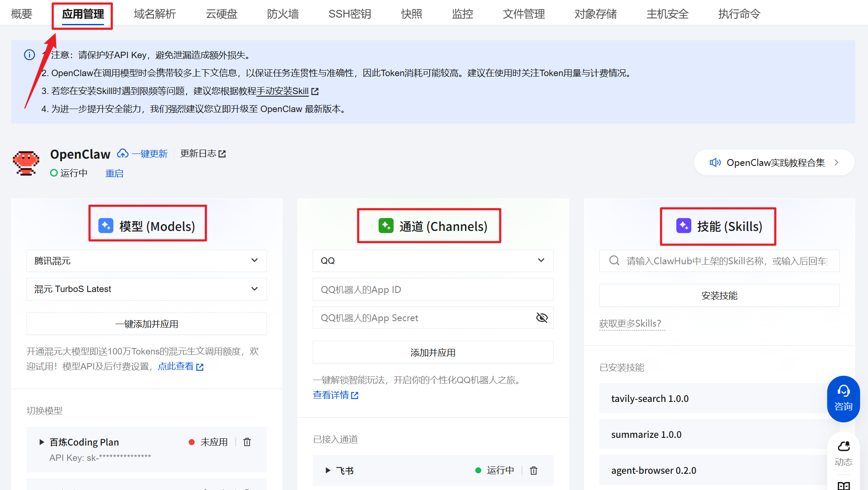This screenshot has width=868, height=490.
Task: Open the 混元 TurboS Latest model dropdown
Action: click(147, 289)
